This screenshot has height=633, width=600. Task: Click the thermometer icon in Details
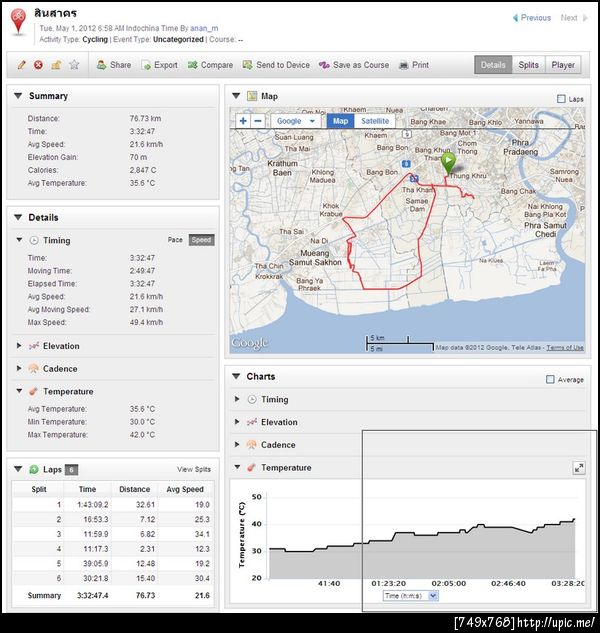tap(34, 391)
